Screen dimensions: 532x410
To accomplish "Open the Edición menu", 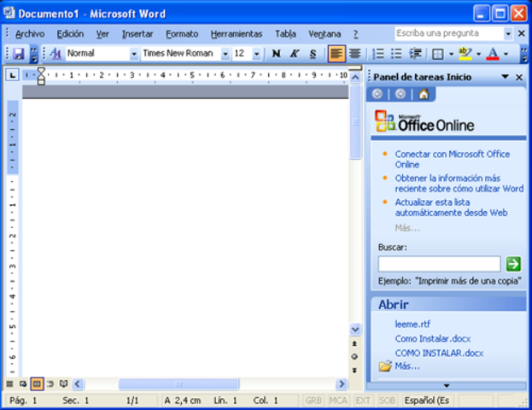I will pyautogui.click(x=70, y=34).
